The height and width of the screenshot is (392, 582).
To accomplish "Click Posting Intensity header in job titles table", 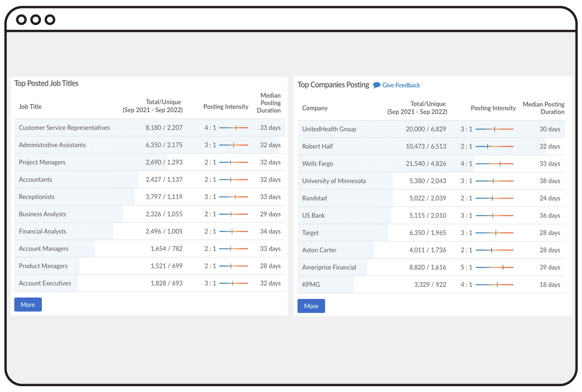I will pyautogui.click(x=226, y=106).
